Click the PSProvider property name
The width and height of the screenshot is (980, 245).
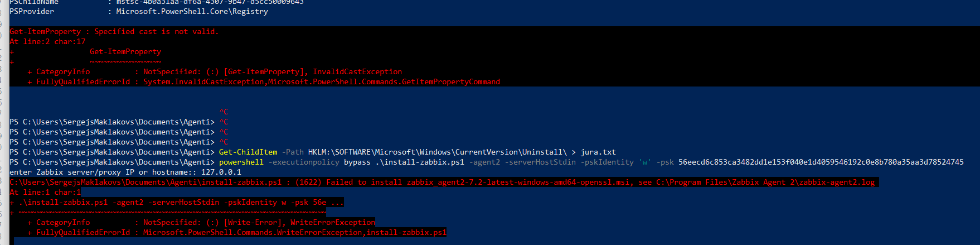[32, 11]
